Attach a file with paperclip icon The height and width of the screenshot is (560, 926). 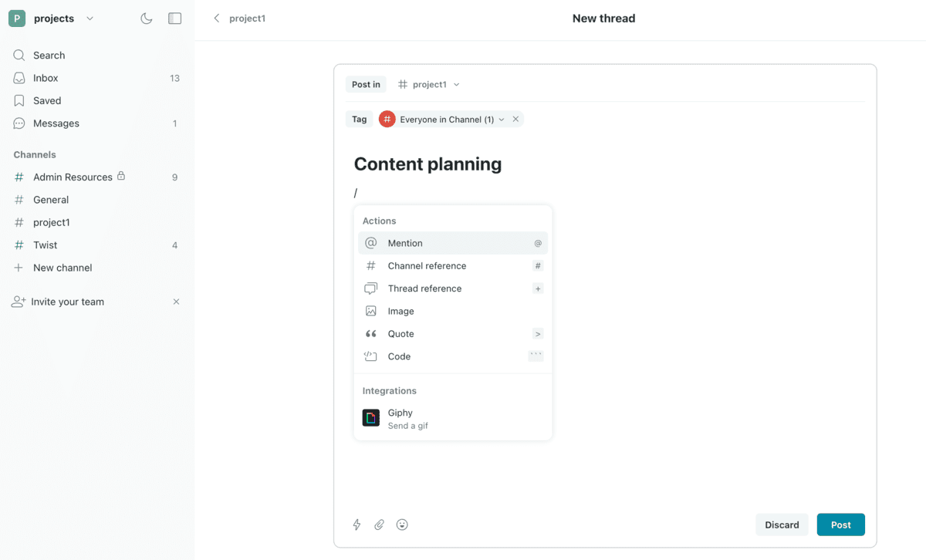(x=379, y=525)
